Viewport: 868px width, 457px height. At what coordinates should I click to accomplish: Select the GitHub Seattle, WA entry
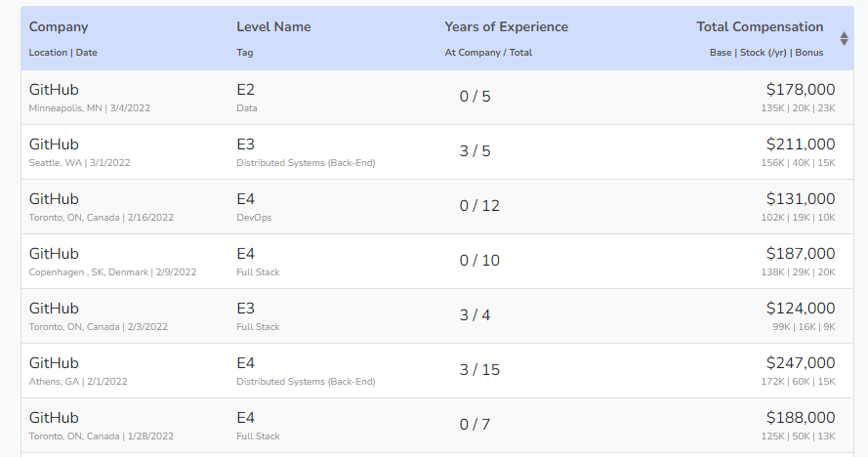pos(437,151)
